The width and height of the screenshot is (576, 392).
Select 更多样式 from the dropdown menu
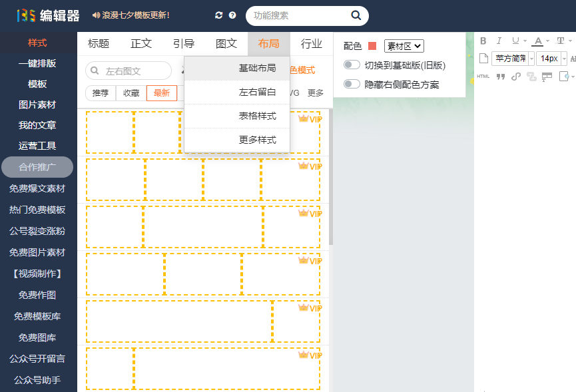[x=237, y=140]
